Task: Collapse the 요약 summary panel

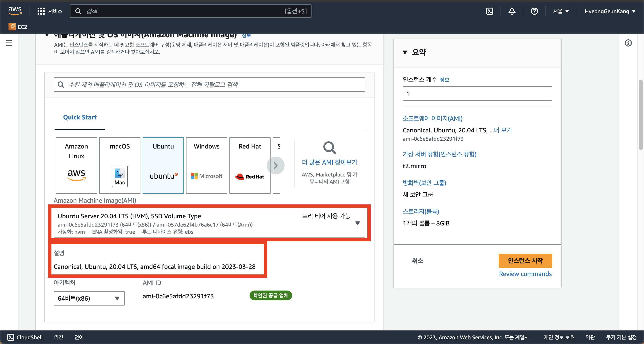Action: (x=405, y=52)
